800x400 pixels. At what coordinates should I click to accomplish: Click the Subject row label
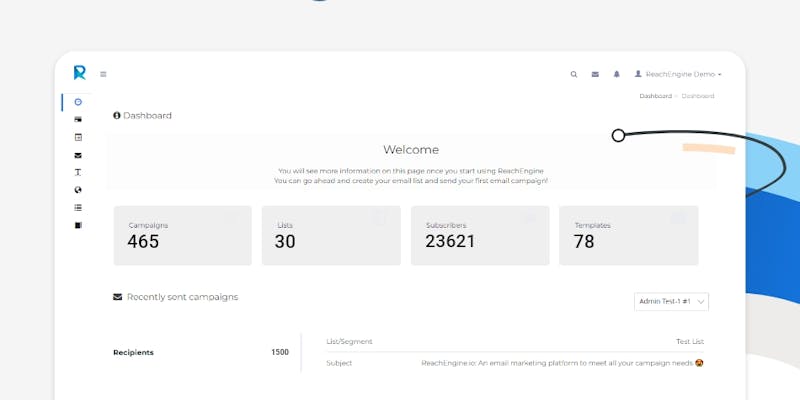(x=339, y=363)
